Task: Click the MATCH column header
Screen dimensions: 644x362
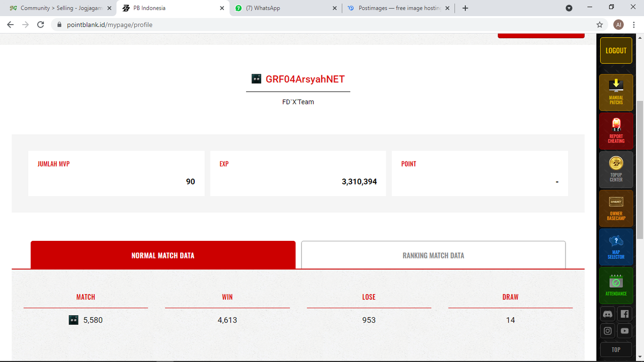Action: click(86, 297)
